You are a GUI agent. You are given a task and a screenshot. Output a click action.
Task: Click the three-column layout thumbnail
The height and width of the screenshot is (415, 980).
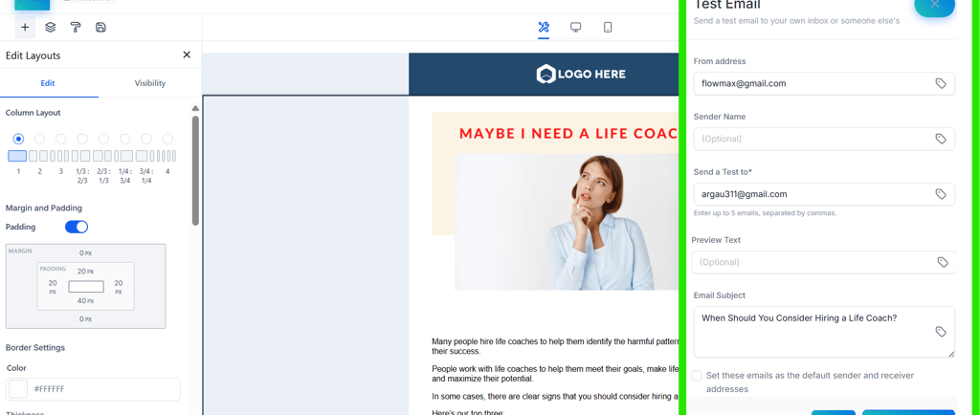click(60, 156)
